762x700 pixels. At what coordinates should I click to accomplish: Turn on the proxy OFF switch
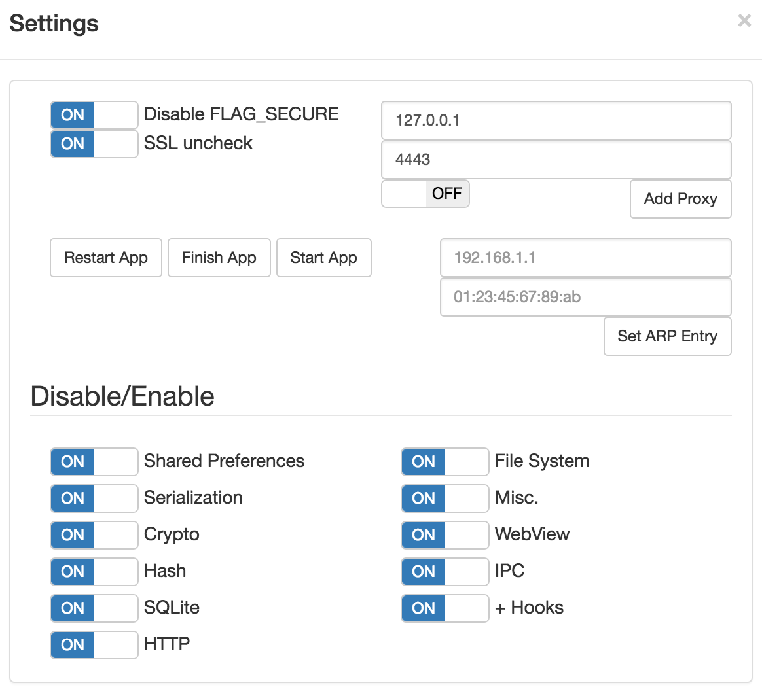click(x=426, y=194)
